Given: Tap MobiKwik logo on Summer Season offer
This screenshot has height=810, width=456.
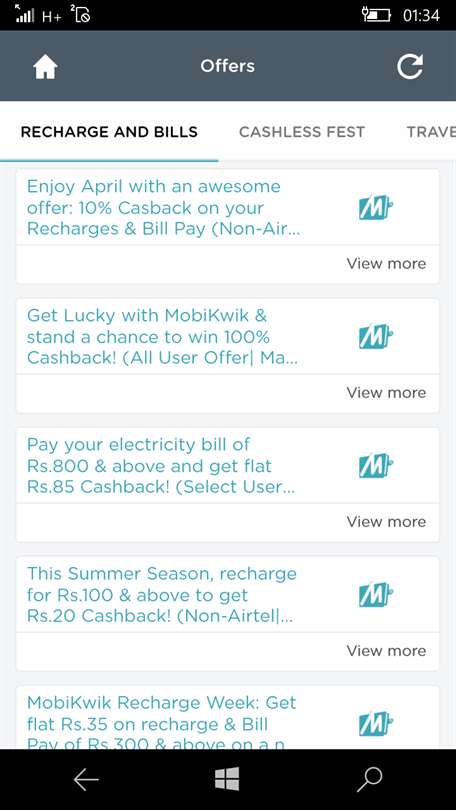Looking at the screenshot, I should pos(376,595).
